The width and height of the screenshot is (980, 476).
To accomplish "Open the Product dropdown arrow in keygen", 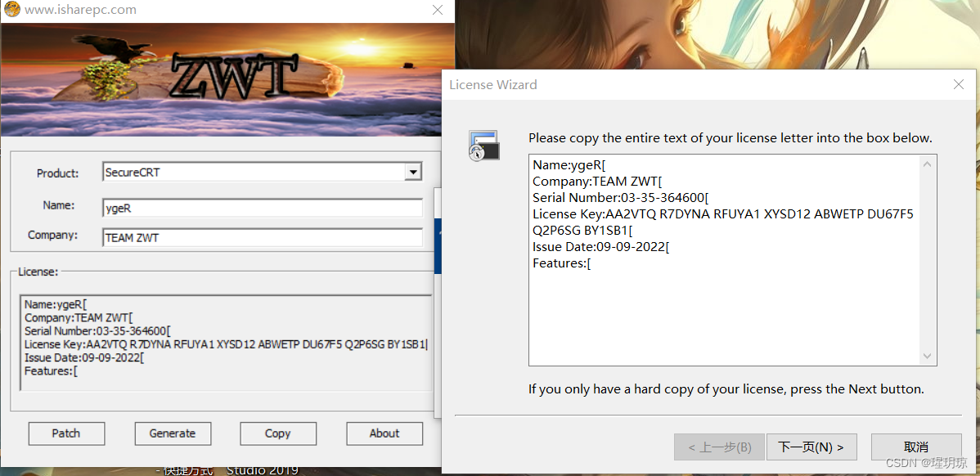I will tap(412, 172).
